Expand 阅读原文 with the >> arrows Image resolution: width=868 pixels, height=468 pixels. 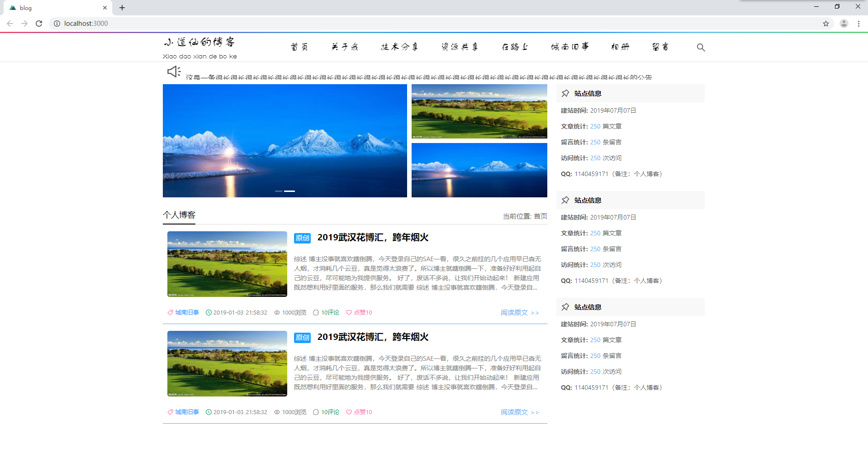pos(535,313)
